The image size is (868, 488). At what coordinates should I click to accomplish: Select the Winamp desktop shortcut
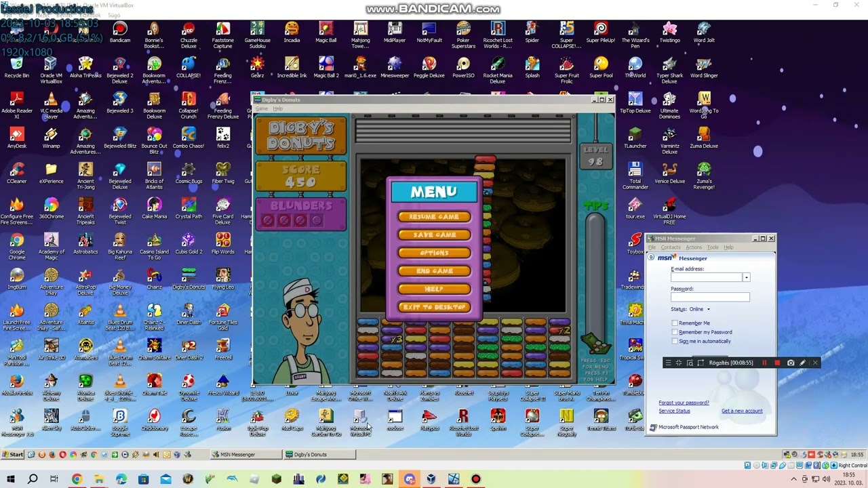coord(51,138)
